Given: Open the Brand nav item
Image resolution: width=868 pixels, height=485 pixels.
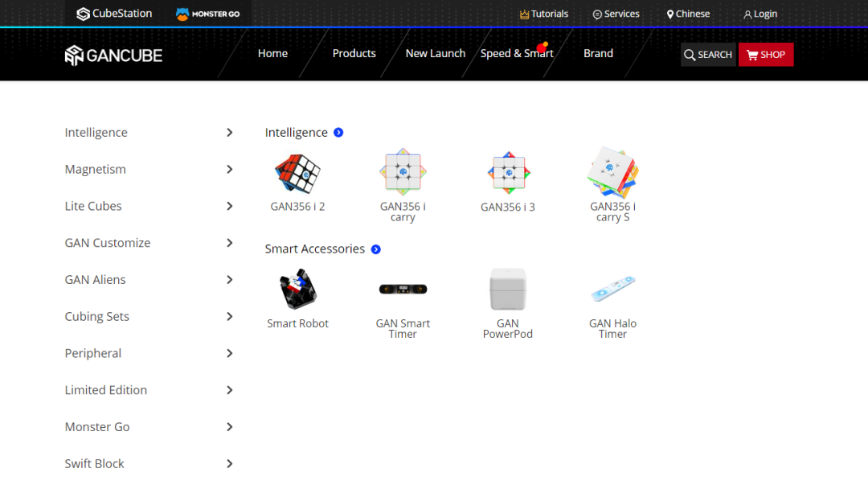Looking at the screenshot, I should (599, 54).
